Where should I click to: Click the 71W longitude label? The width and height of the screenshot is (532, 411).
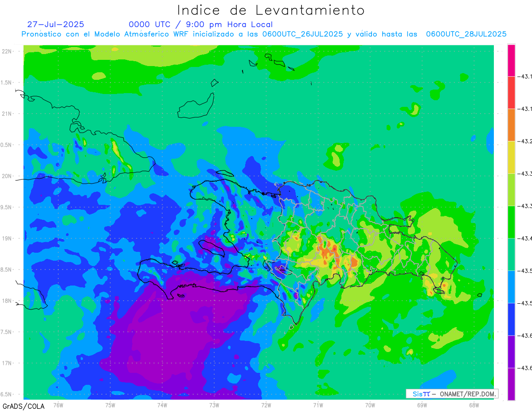coord(318,405)
